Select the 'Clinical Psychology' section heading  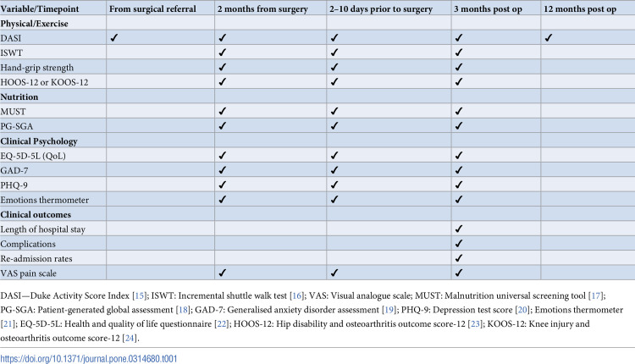(39, 141)
